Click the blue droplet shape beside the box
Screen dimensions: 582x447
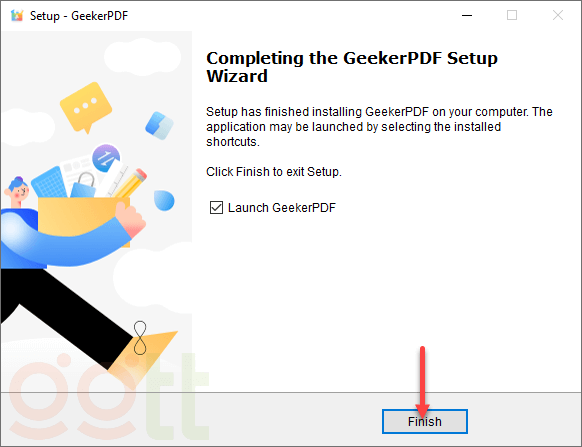pos(164,200)
